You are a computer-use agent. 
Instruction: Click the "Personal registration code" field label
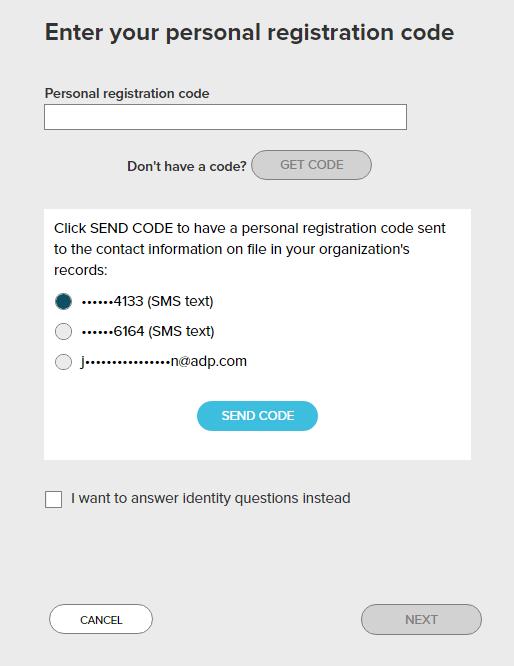click(127, 93)
